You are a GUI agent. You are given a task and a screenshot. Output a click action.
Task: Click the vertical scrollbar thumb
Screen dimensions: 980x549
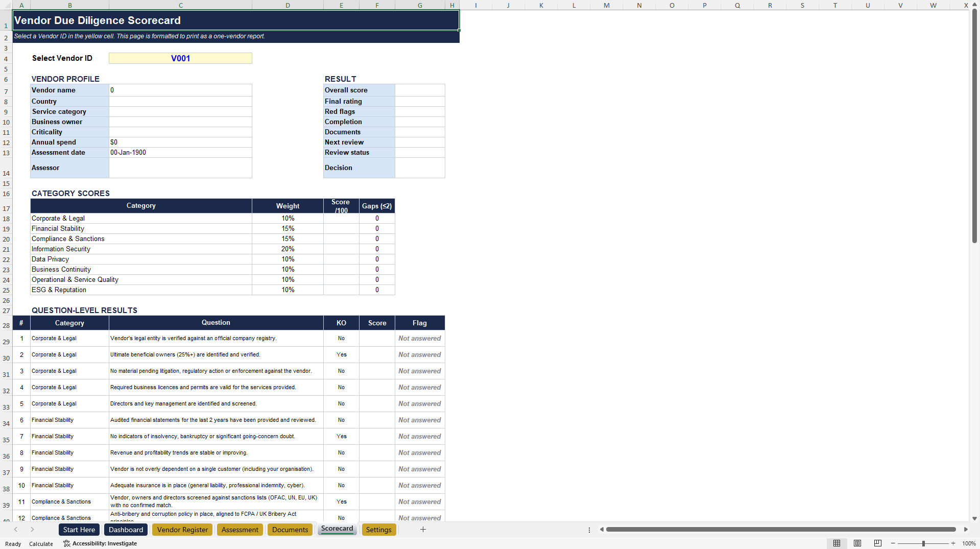[x=974, y=126]
